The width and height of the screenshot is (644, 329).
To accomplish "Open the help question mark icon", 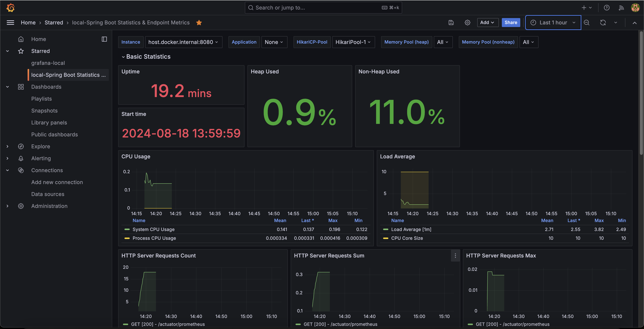I will 607,8.
